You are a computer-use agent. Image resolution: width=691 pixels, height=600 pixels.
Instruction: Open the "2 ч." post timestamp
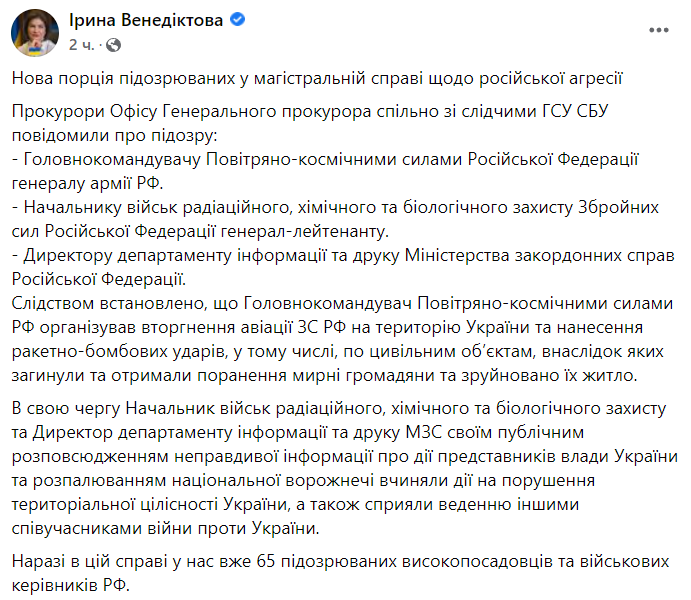pyautogui.click(x=83, y=45)
